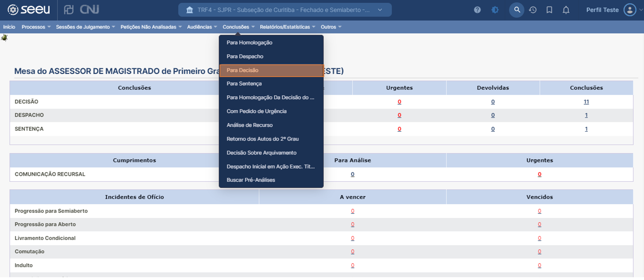644x280 pixels.
Task: Open Livramento Condicional vencidos count
Action: click(x=539, y=238)
